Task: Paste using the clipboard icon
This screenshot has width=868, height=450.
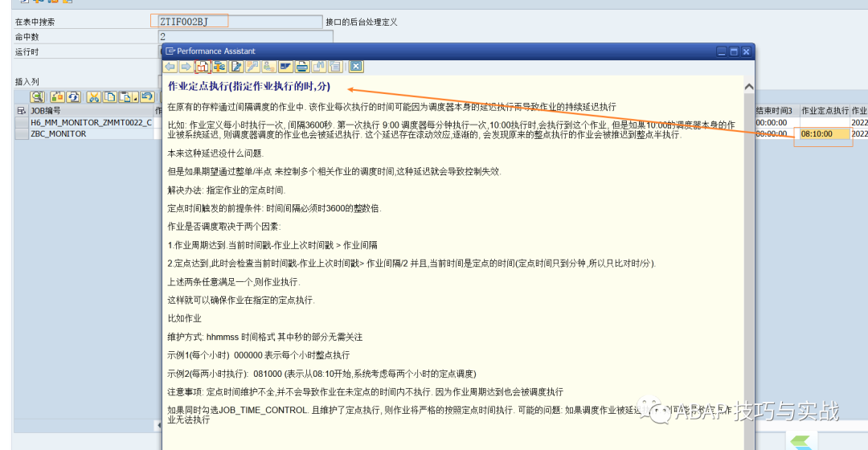Action: 125,97
